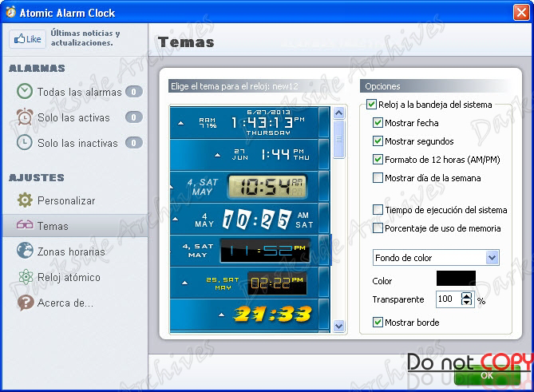Click the green clock icon for Todas las alarmas
Viewport: 534px width, 392px height.
pyautogui.click(x=25, y=92)
